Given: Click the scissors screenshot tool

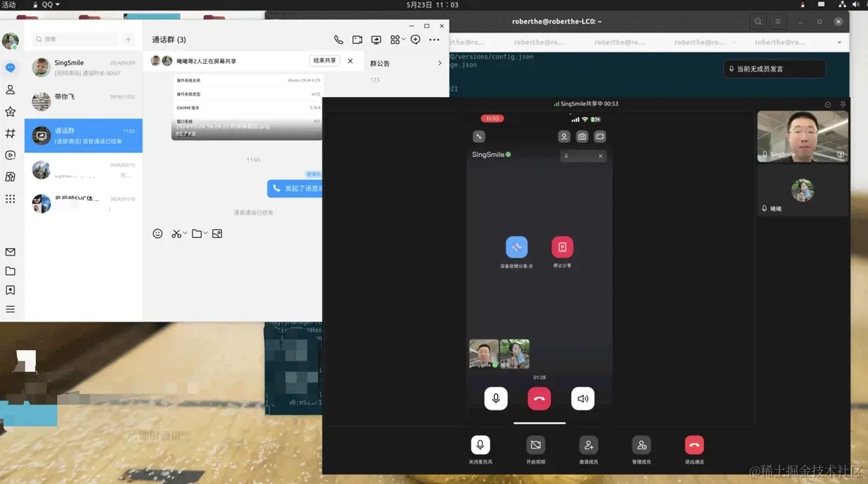Looking at the screenshot, I should click(176, 234).
